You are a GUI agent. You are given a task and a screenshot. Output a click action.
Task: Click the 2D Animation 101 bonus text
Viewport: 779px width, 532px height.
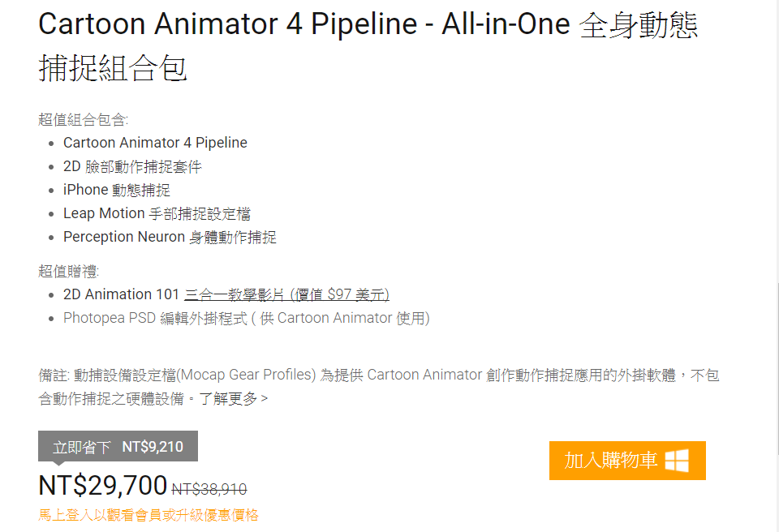(121, 294)
